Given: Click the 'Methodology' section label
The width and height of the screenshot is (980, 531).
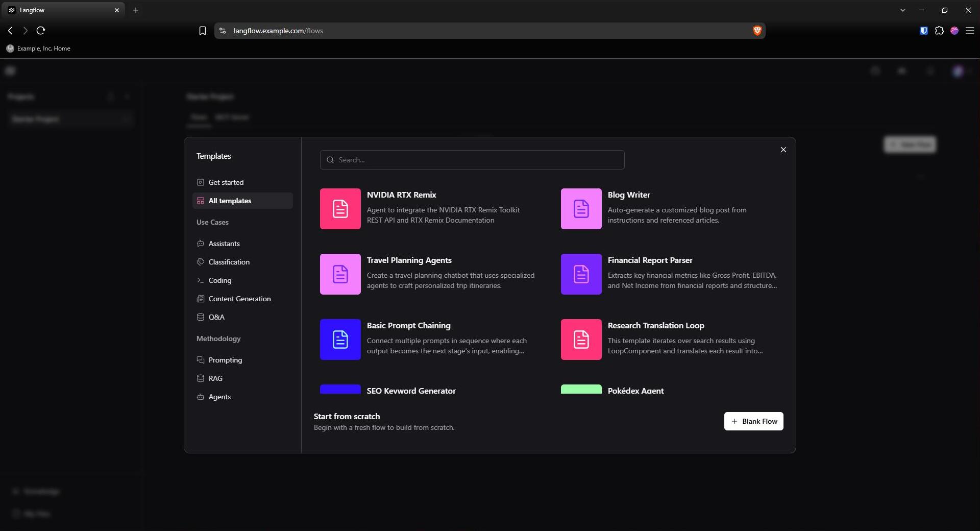Looking at the screenshot, I should [x=218, y=339].
